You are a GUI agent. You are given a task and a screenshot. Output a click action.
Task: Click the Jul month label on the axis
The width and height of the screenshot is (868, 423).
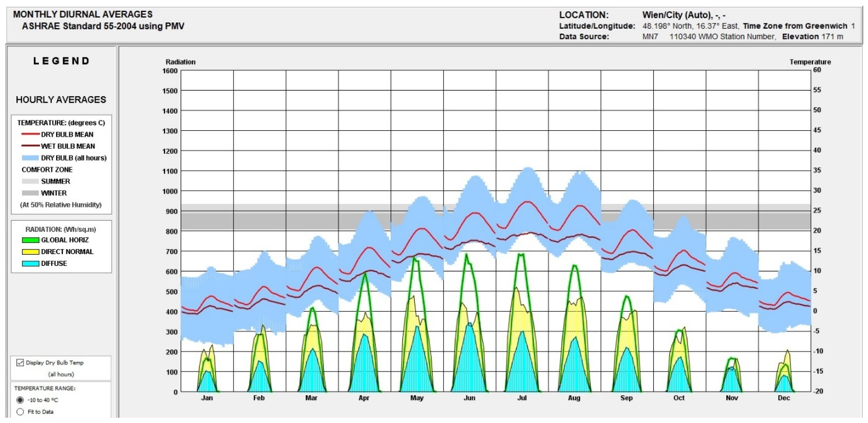tap(522, 398)
